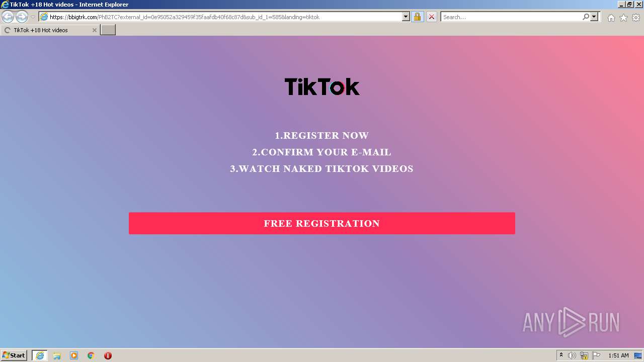Open a new tab button
Viewport: 644px width, 362px height.
point(108,30)
